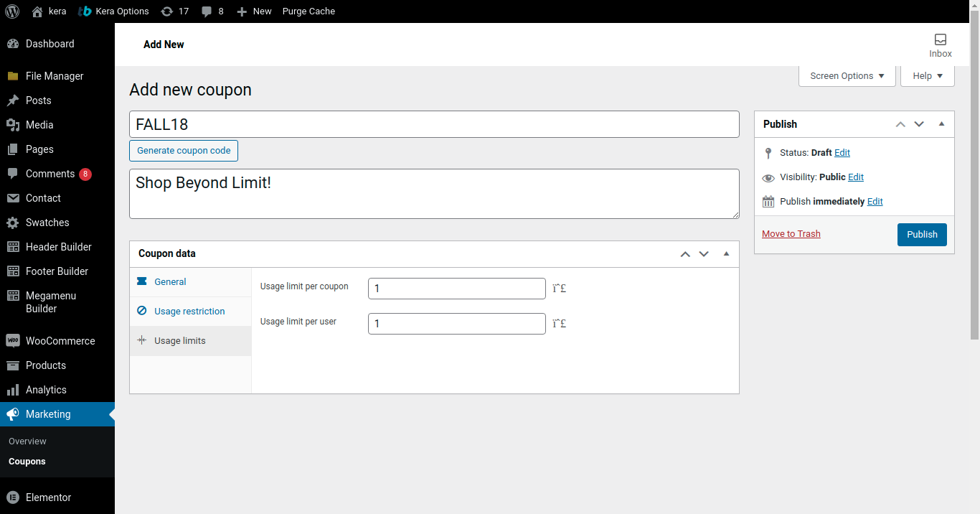The width and height of the screenshot is (980, 514).
Task: Click help tip beside Usage limit per coupon
Action: (559, 289)
